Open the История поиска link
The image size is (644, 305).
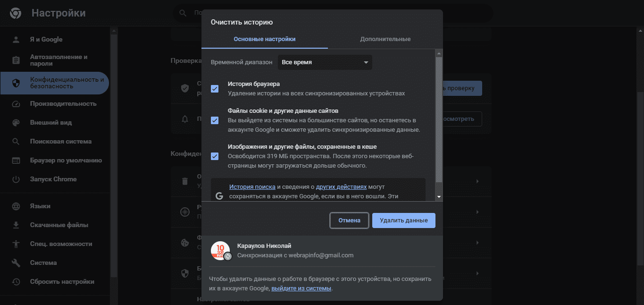pyautogui.click(x=252, y=187)
